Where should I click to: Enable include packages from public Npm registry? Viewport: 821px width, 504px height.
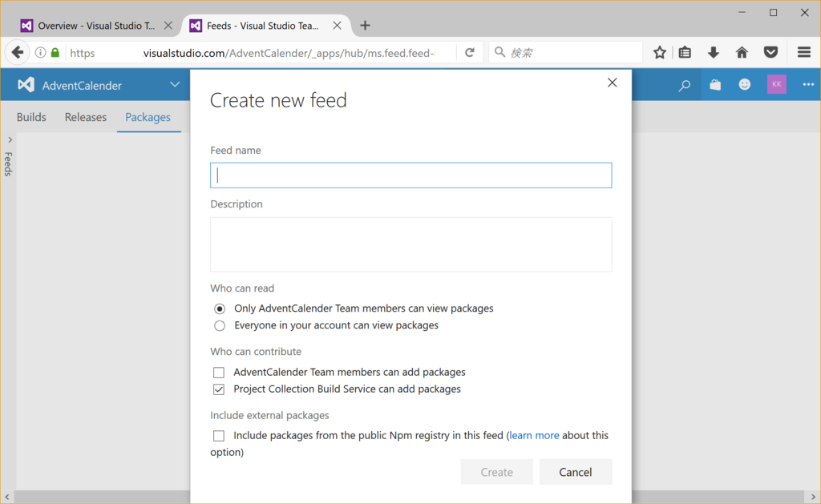[x=219, y=435]
